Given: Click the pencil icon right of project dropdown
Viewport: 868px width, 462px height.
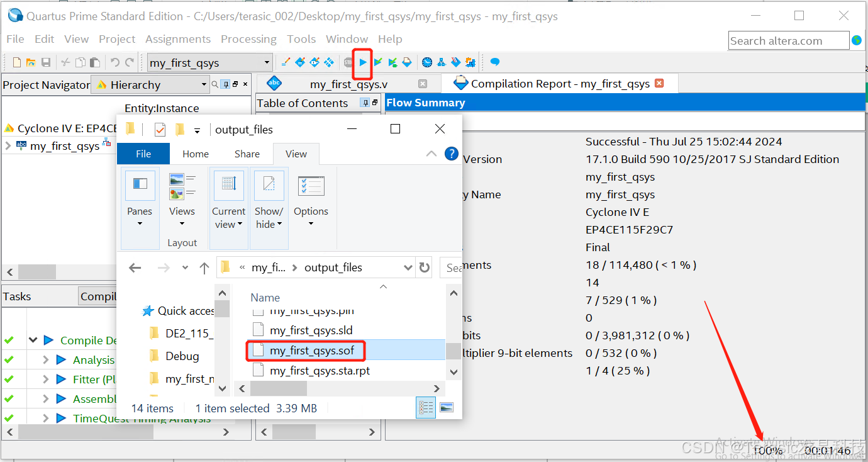Looking at the screenshot, I should point(286,62).
